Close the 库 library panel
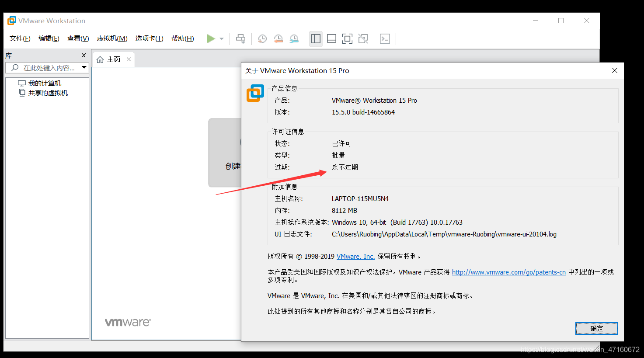Image resolution: width=644 pixels, height=358 pixels. (x=84, y=56)
